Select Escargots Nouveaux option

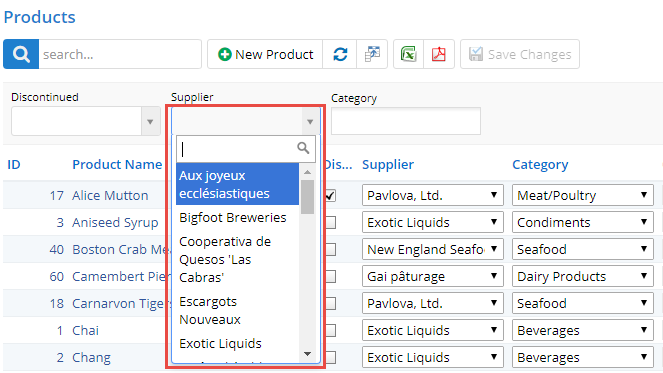point(237,310)
